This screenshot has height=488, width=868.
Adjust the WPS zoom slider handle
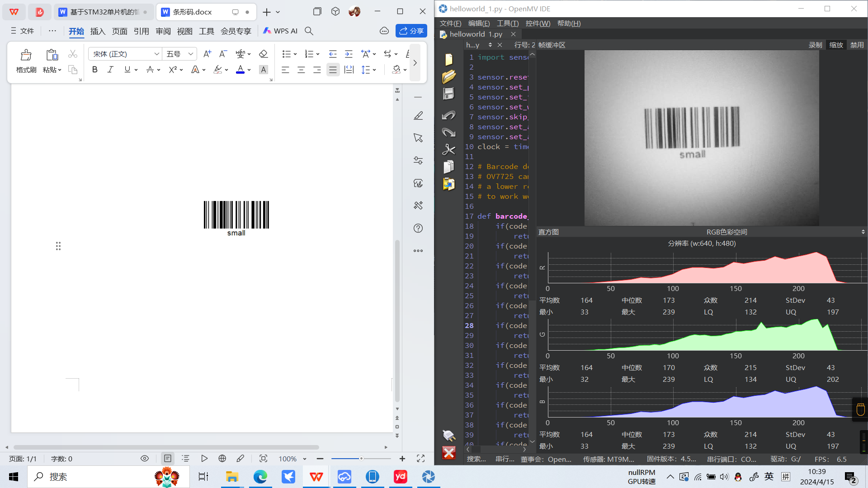pyautogui.click(x=361, y=459)
